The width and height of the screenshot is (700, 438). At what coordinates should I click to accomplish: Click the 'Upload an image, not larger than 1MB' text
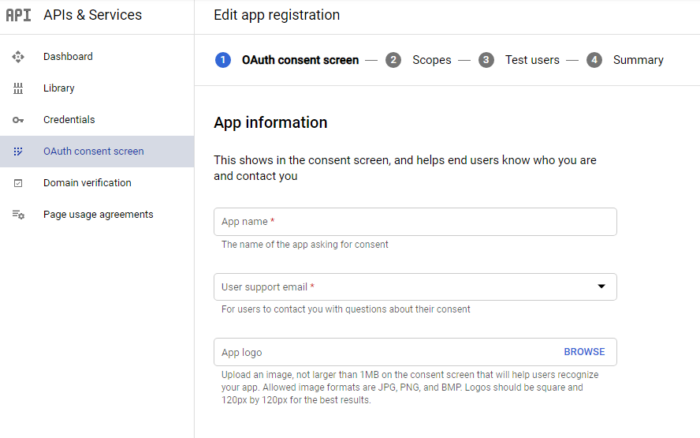coord(410,387)
